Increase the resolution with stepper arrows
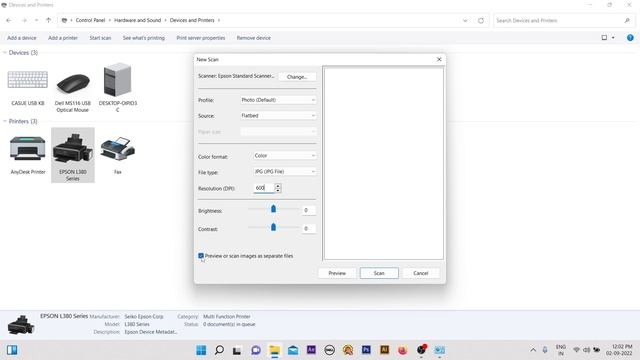Image resolution: width=640 pixels, height=360 pixels. pyautogui.click(x=278, y=186)
